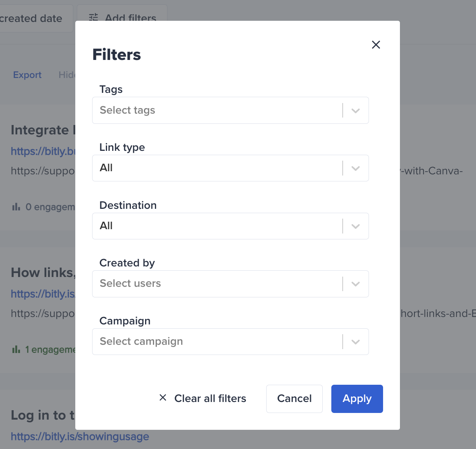Image resolution: width=476 pixels, height=449 pixels.
Task: Expand the Tags selection dropdown
Action: pos(355,110)
